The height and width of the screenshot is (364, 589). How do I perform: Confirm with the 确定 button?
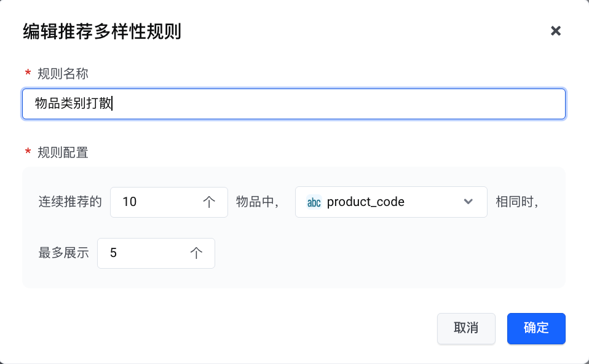pos(536,328)
